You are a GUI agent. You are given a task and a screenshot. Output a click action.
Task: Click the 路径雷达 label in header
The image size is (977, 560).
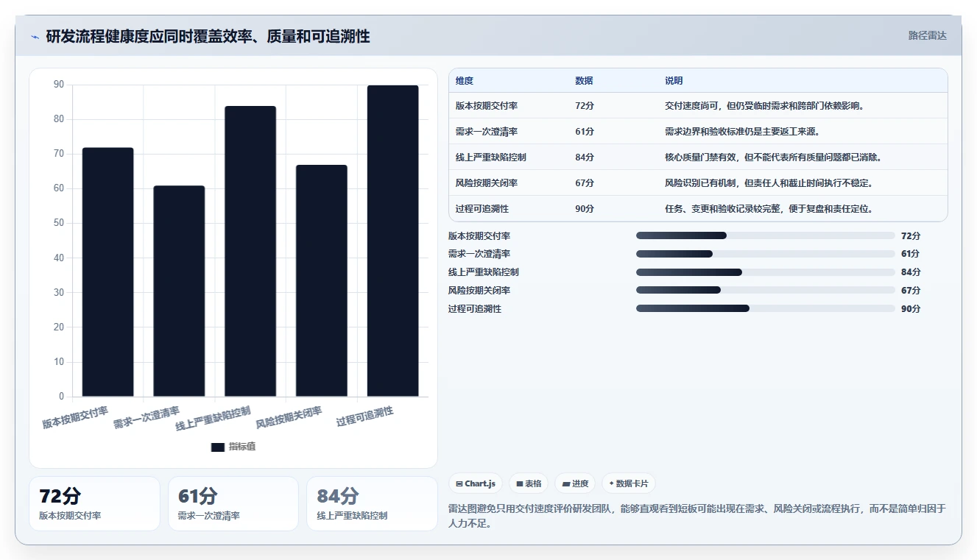click(x=928, y=35)
